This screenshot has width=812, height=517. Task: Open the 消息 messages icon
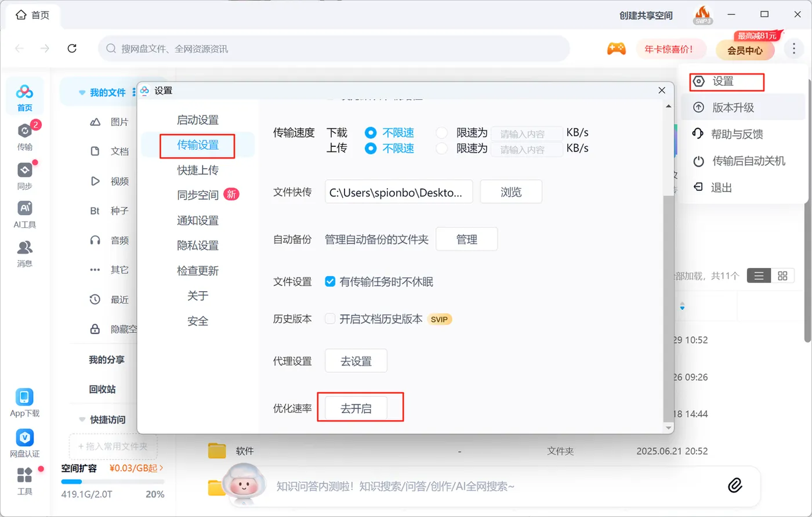tap(25, 247)
